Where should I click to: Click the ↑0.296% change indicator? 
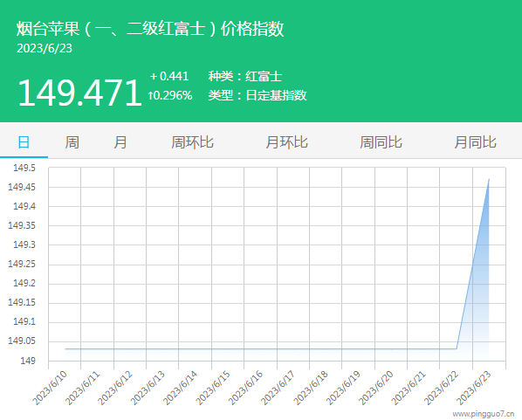170,95
